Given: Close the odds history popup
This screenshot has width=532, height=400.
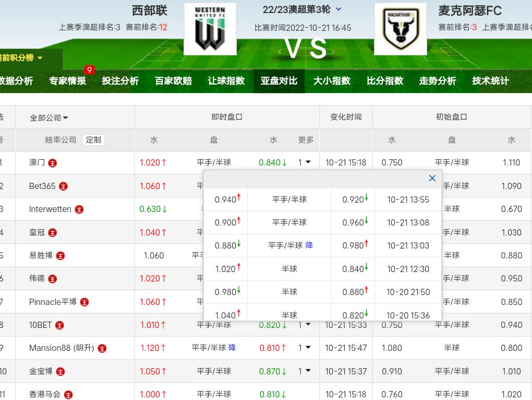Looking at the screenshot, I should click(x=432, y=179).
